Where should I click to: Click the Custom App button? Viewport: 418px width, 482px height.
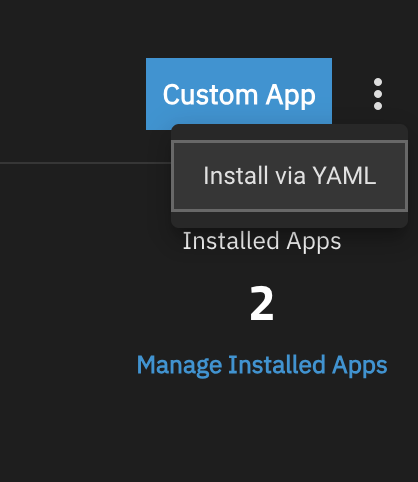[x=239, y=94]
